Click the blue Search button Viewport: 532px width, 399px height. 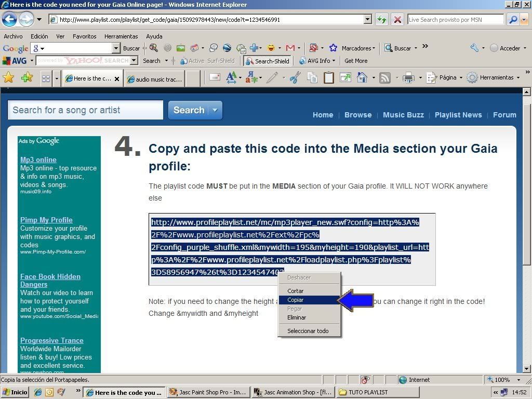click(189, 110)
